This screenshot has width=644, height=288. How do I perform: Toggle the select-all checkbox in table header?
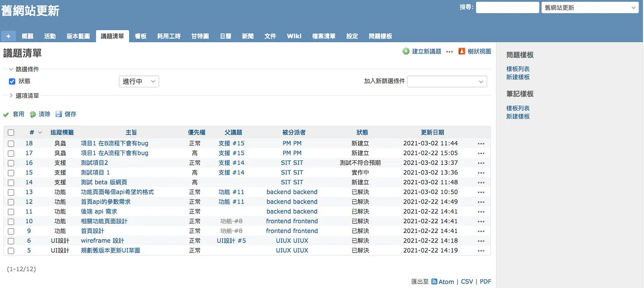[x=11, y=132]
